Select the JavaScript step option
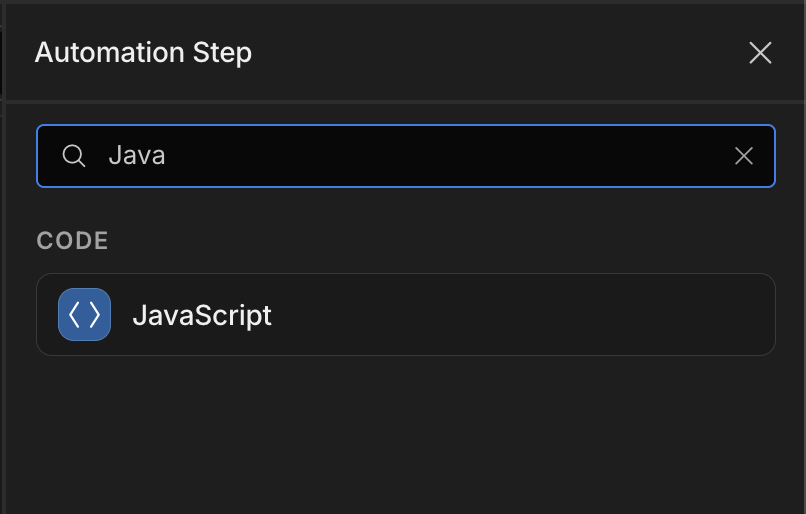The width and height of the screenshot is (806, 514). [x=406, y=315]
